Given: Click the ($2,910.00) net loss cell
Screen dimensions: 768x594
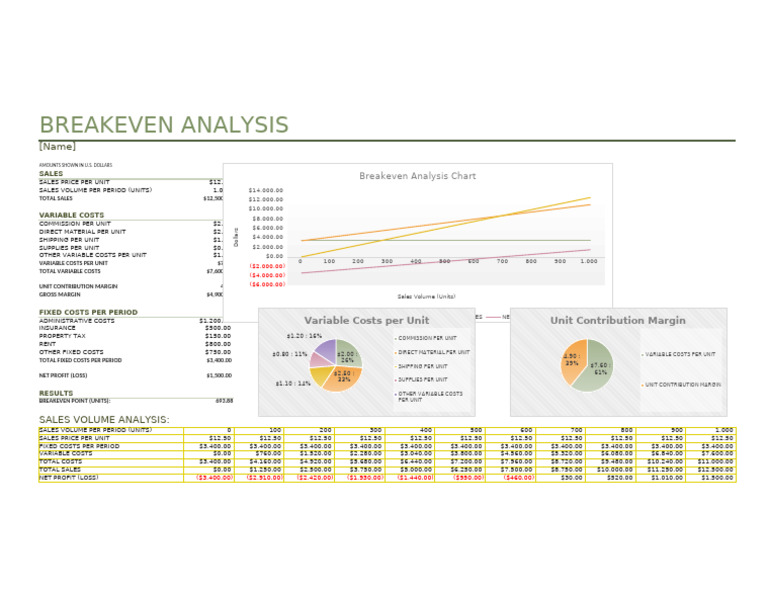Looking at the screenshot, I should (x=259, y=477).
